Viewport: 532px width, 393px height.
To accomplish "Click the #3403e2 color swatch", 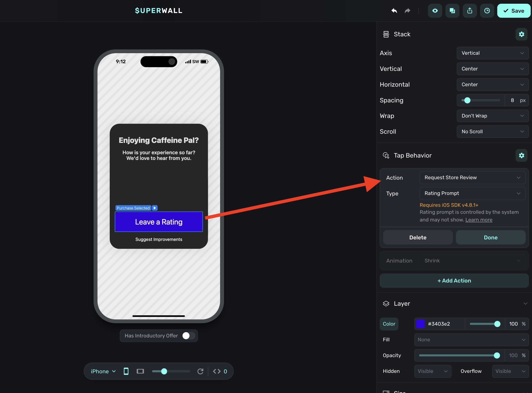I will 420,324.
